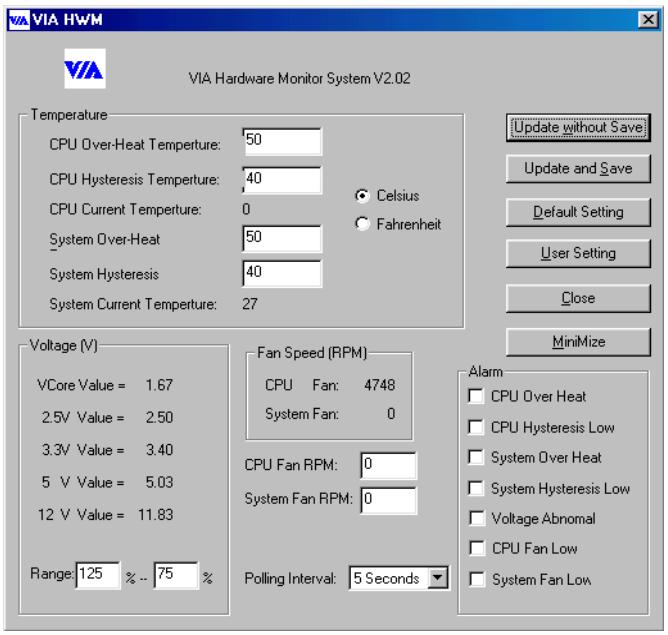Focus the CPU Hysteresis Temperture field

[x=282, y=180]
